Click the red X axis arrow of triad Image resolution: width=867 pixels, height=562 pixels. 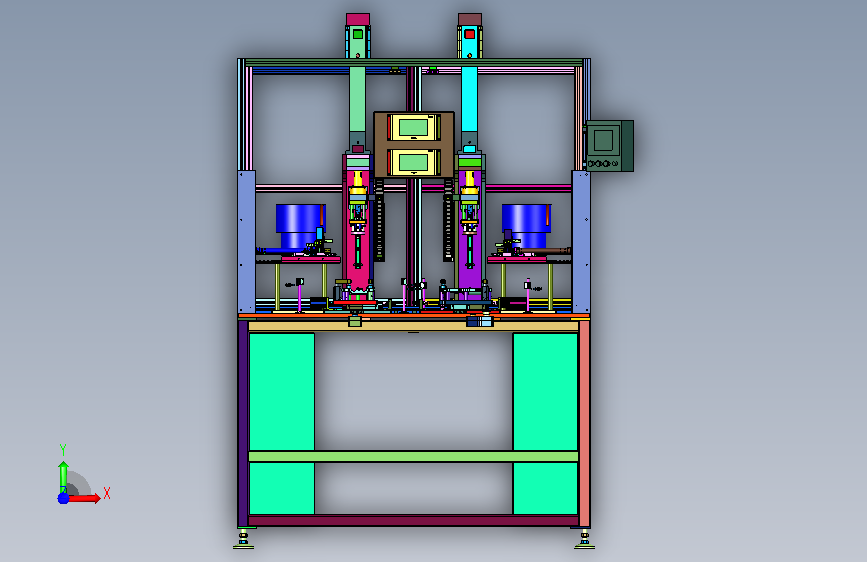coord(85,498)
